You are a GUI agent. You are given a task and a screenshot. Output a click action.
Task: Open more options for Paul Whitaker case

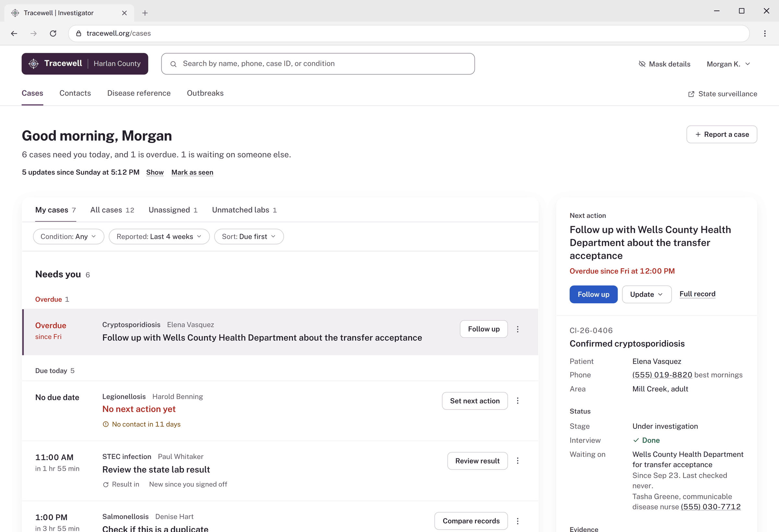tap(517, 461)
